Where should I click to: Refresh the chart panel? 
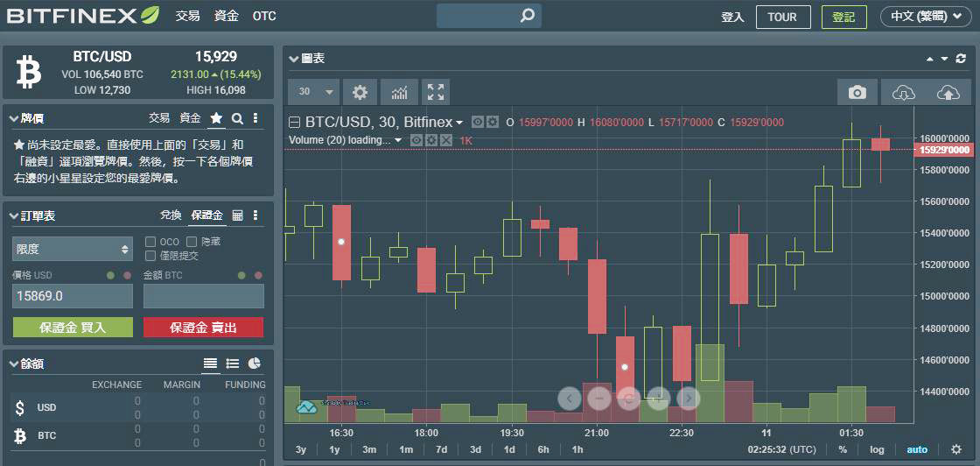(961, 59)
